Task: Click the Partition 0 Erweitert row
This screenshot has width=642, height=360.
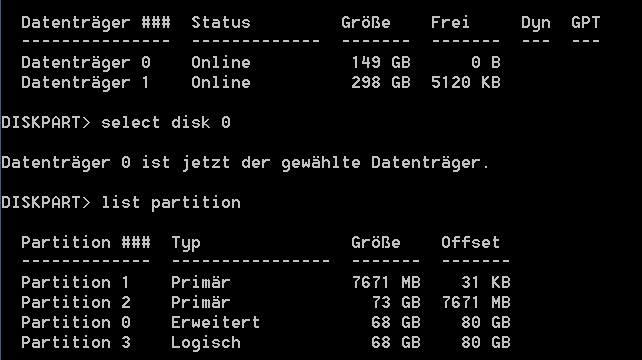Action: 266,322
